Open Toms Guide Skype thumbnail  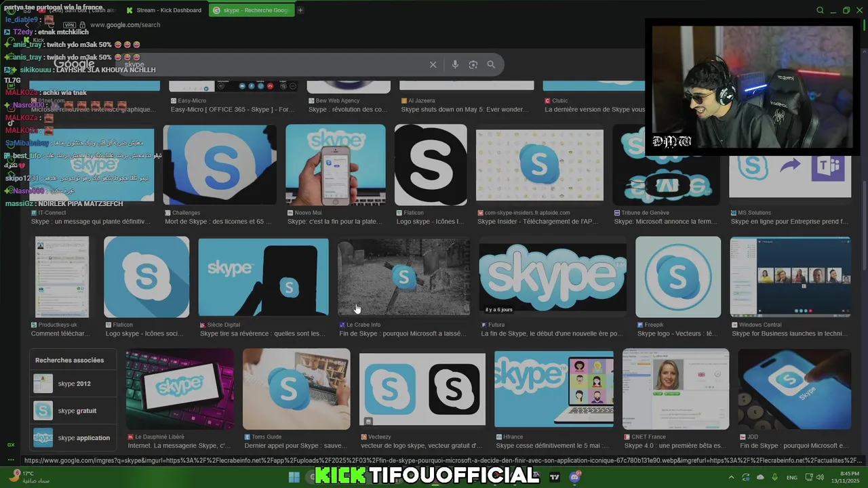point(296,389)
